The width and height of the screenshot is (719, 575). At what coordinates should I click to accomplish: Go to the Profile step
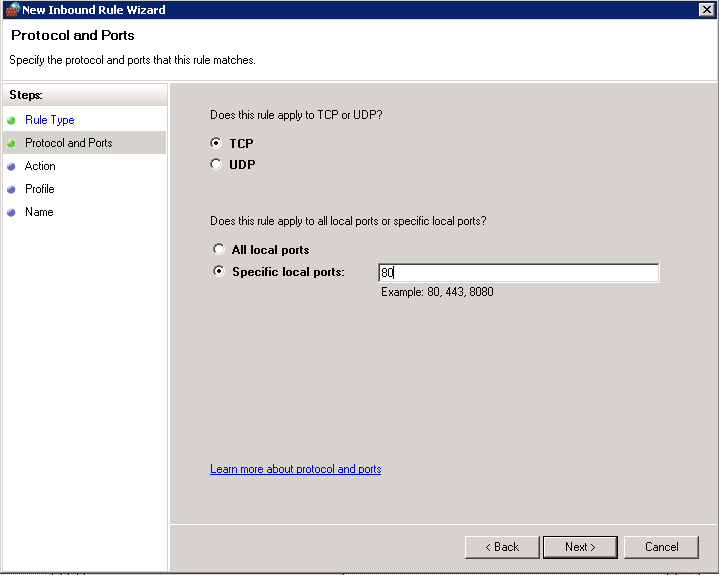coord(40,189)
